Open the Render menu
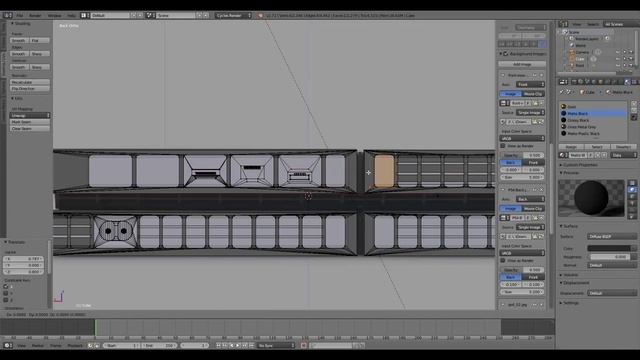 [35, 16]
